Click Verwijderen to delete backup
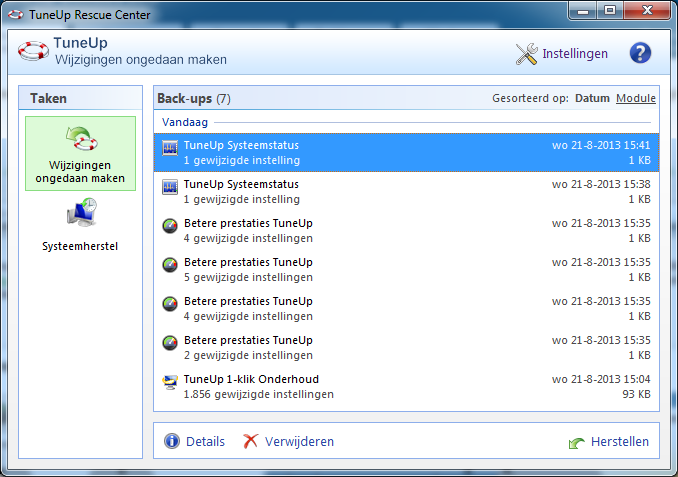This screenshot has height=477, width=678. tap(299, 442)
